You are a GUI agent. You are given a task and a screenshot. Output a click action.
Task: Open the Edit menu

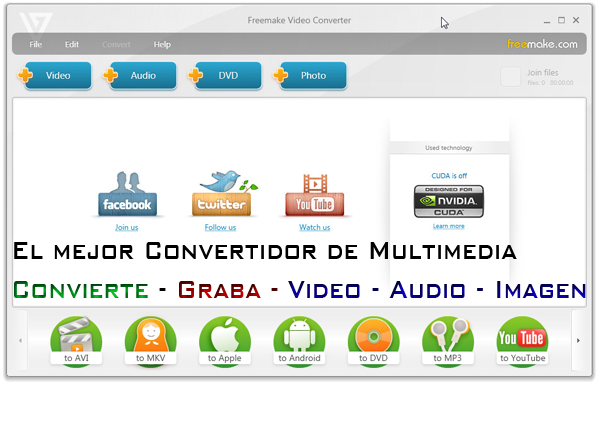(x=72, y=44)
